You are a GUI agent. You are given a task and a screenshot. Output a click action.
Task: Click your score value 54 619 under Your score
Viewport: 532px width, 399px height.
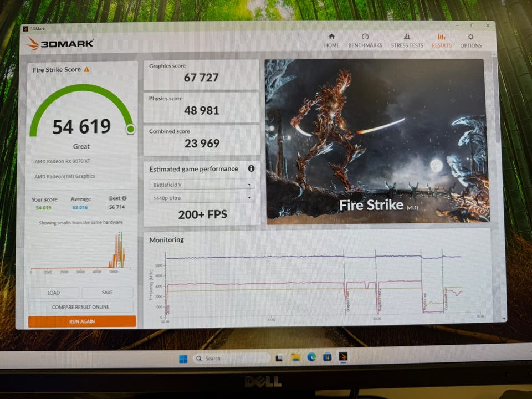point(43,208)
